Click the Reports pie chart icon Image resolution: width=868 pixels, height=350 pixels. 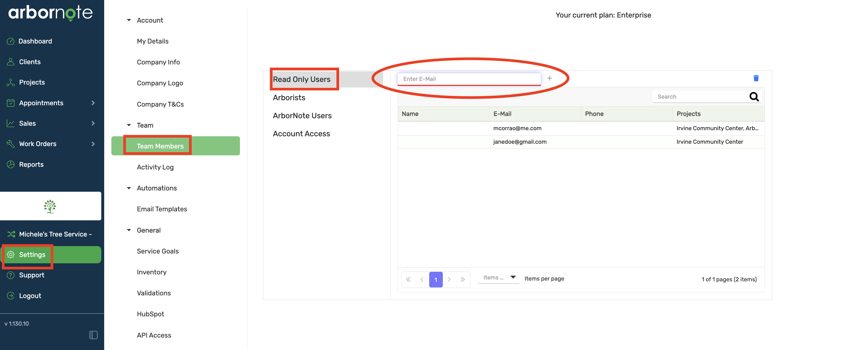(11, 164)
